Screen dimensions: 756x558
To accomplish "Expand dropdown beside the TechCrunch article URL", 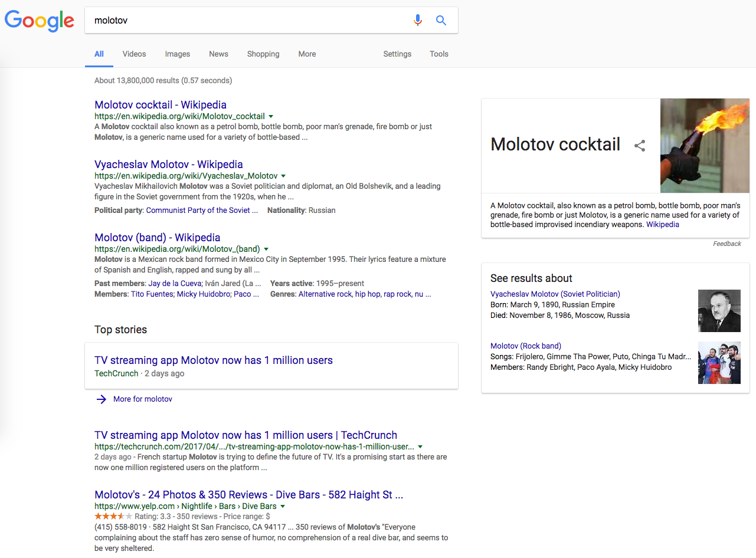I will [420, 447].
